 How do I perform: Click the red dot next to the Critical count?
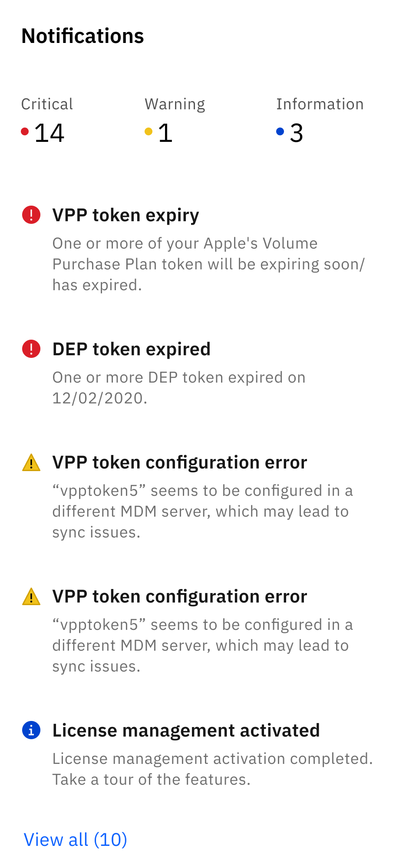tap(25, 131)
